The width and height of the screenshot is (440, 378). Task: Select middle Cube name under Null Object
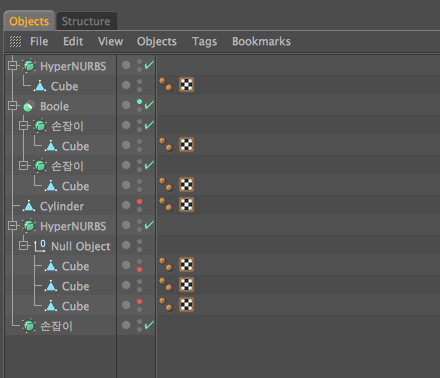pos(76,286)
